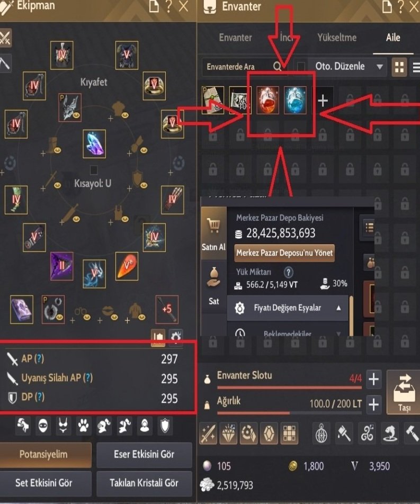Click the red potion item in inventory
The image size is (420, 504).
[x=268, y=100]
